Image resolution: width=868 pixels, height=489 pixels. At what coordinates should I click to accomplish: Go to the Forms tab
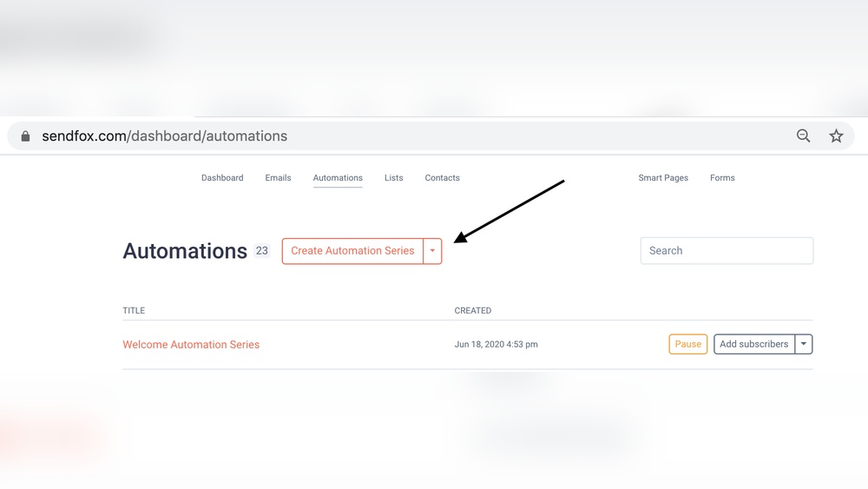pos(722,178)
